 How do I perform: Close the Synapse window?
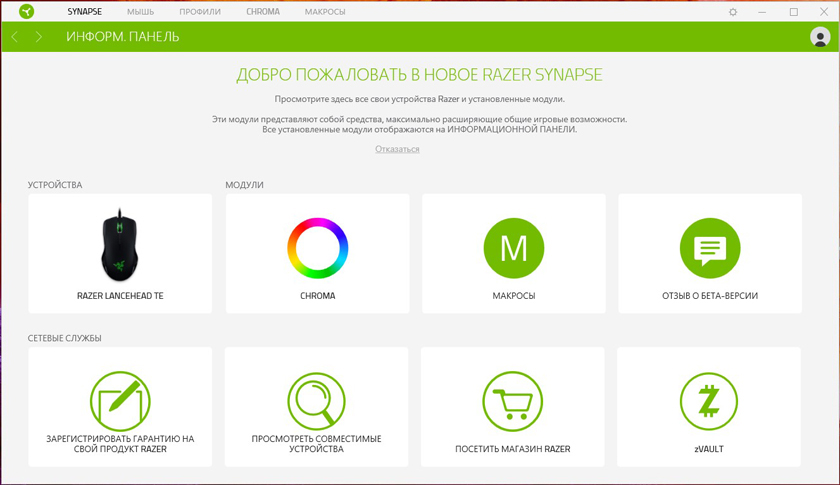824,12
